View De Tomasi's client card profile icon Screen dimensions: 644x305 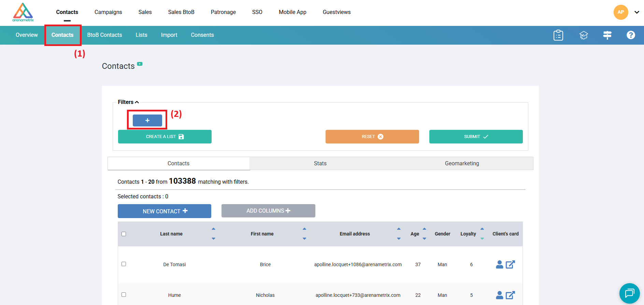[499, 264]
